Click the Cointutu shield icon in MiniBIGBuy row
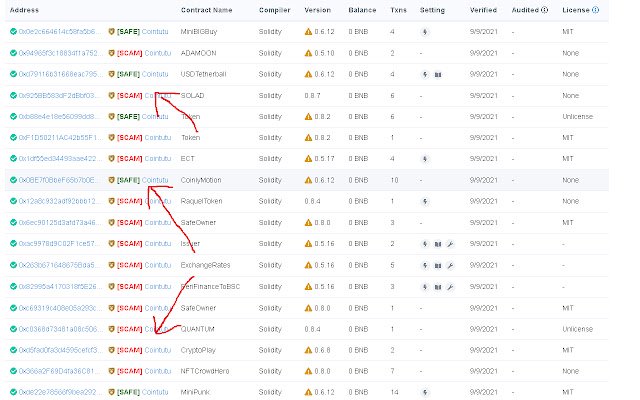The height and width of the screenshot is (400, 640). click(x=111, y=31)
